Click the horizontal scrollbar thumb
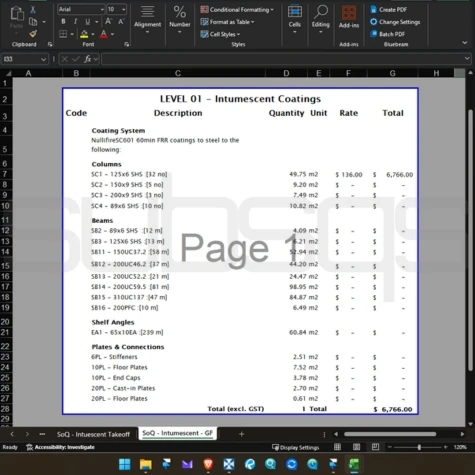 click(390, 434)
